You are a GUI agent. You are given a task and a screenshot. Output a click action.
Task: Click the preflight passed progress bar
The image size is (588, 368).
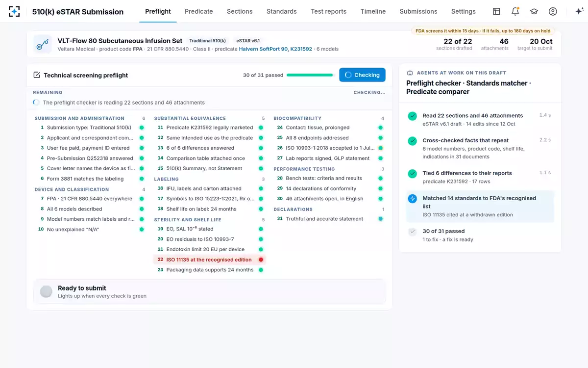310,75
